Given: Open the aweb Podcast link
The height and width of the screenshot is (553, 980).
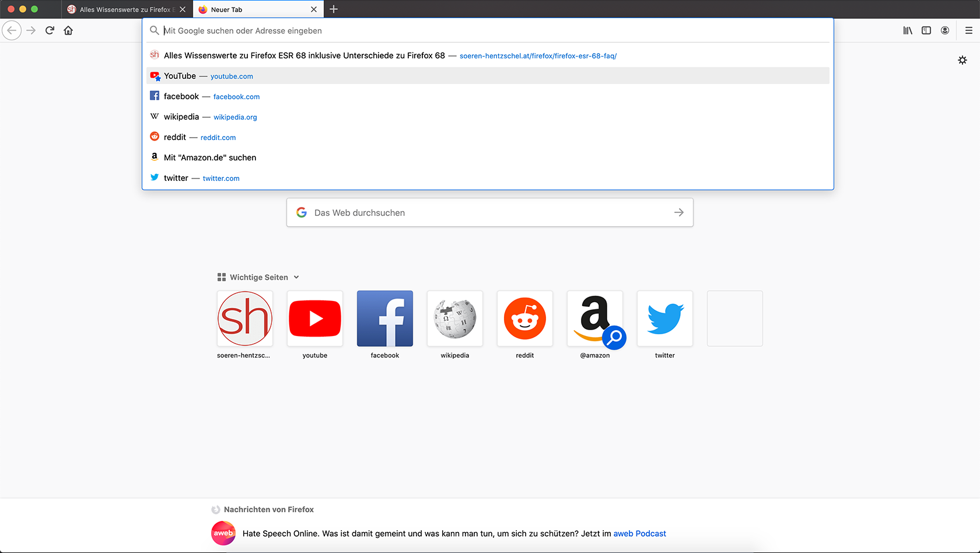Looking at the screenshot, I should coord(639,534).
